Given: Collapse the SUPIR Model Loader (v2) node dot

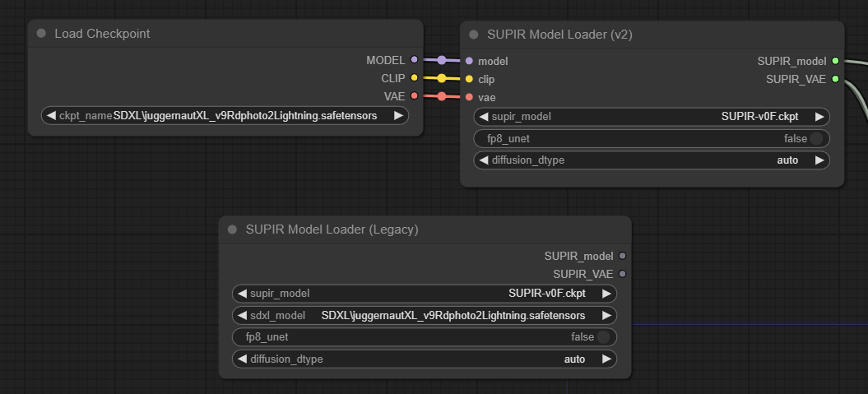Looking at the screenshot, I should [473, 35].
